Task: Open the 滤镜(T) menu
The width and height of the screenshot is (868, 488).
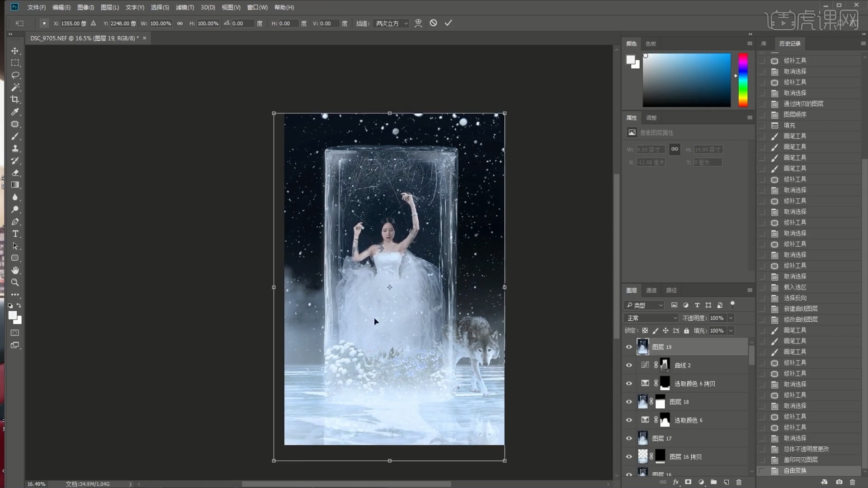Action: coord(184,7)
